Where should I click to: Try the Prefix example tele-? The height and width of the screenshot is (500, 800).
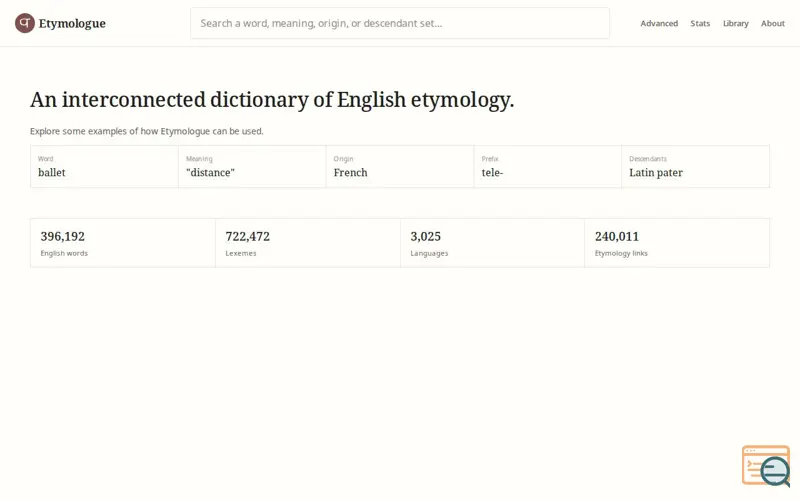pyautogui.click(x=547, y=166)
